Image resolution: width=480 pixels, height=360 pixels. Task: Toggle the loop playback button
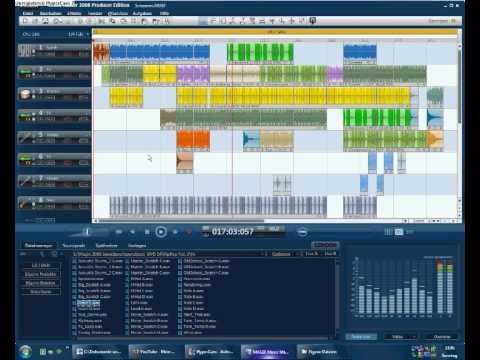pos(302,232)
